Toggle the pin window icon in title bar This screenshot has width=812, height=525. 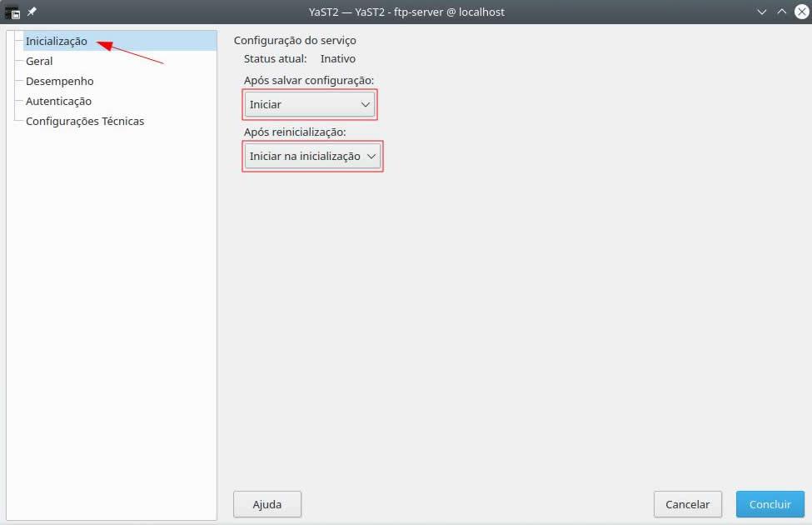click(32, 12)
